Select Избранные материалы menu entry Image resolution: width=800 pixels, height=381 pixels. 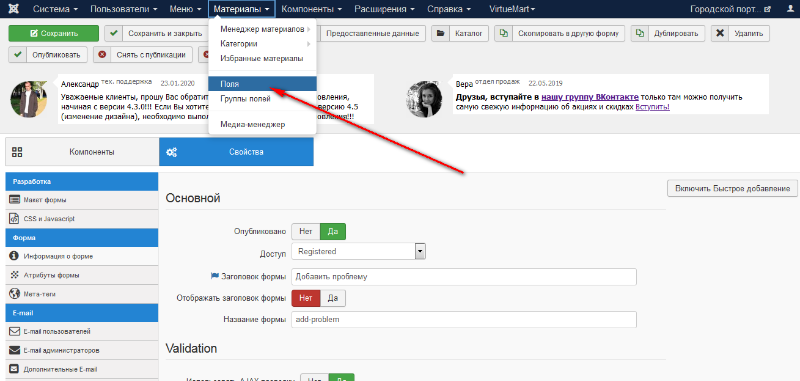pos(263,59)
